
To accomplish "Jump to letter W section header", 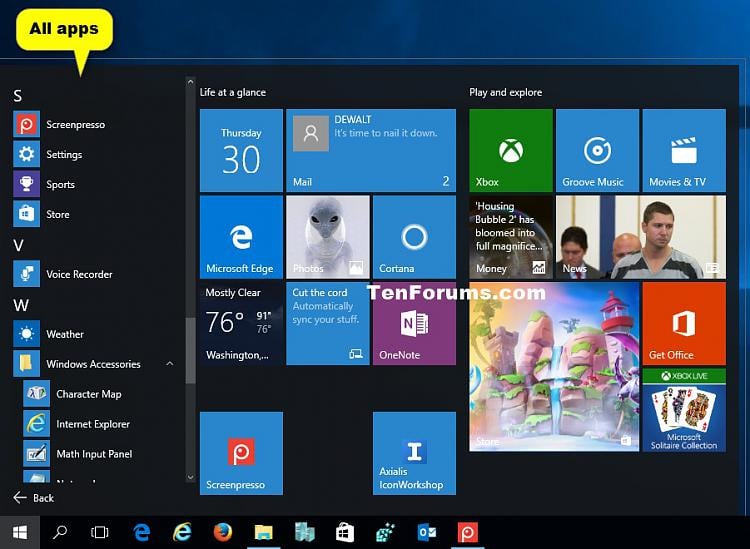I will click(21, 305).
